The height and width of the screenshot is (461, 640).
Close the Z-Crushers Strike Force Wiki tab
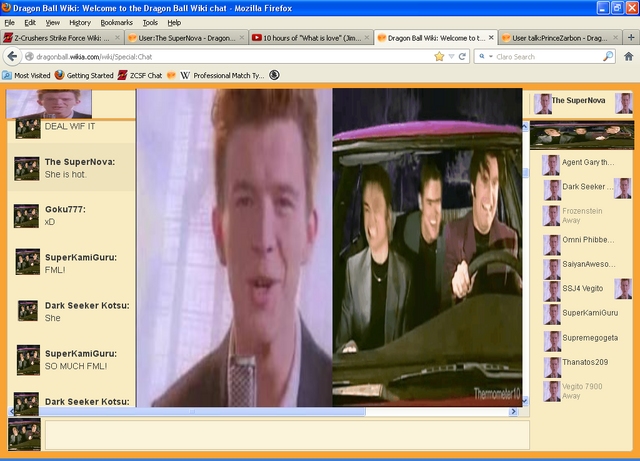[x=117, y=38]
